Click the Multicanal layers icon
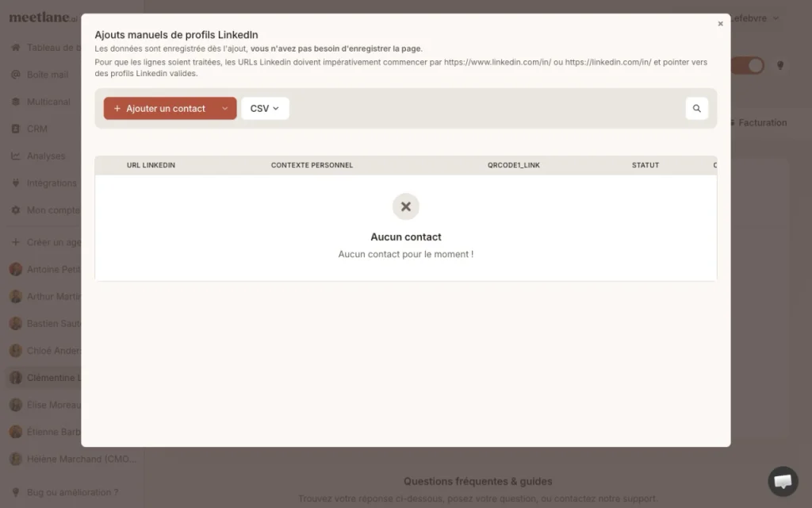 16,102
